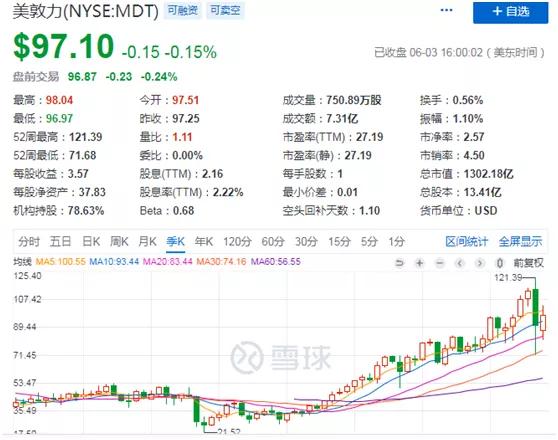Click the 总市值 value 1302.18亿
Screen dimensions: 558x440
pyautogui.click(x=488, y=174)
